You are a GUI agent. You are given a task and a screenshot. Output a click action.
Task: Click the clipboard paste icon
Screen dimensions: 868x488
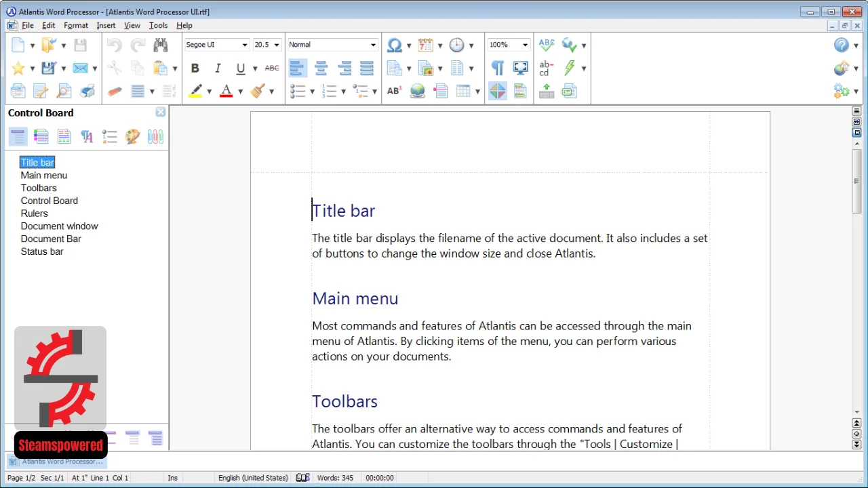pos(160,68)
